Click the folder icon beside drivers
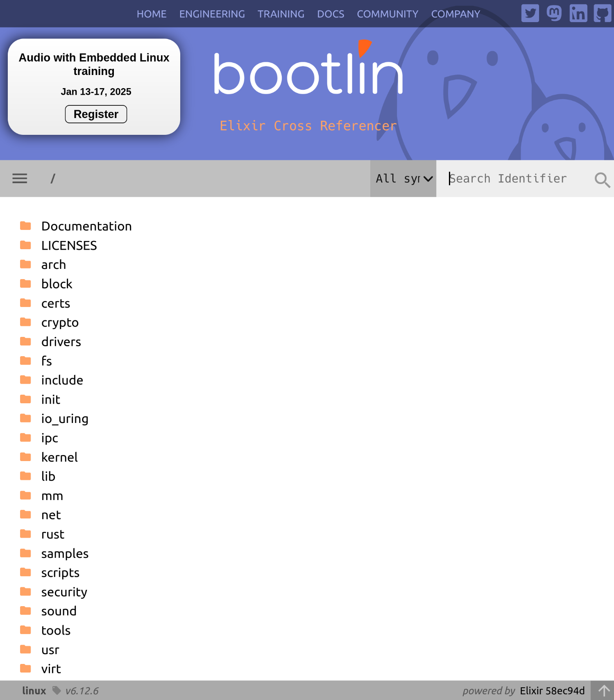 [25, 341]
